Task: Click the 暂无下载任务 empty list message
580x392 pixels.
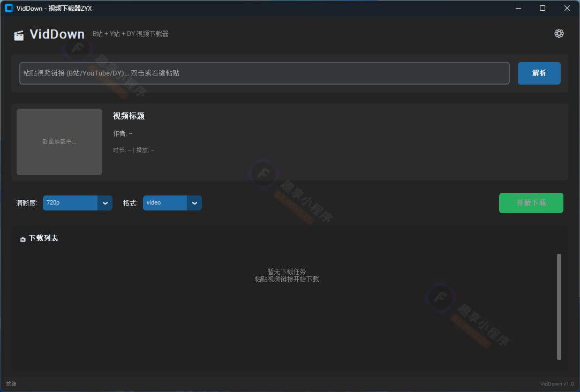Action: [x=287, y=272]
